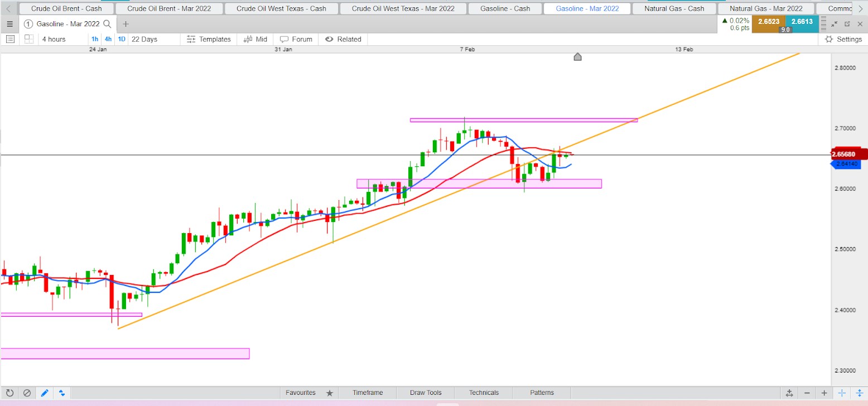The image size is (868, 406).
Task: Click the buy price 2.6613
Action: click(802, 23)
